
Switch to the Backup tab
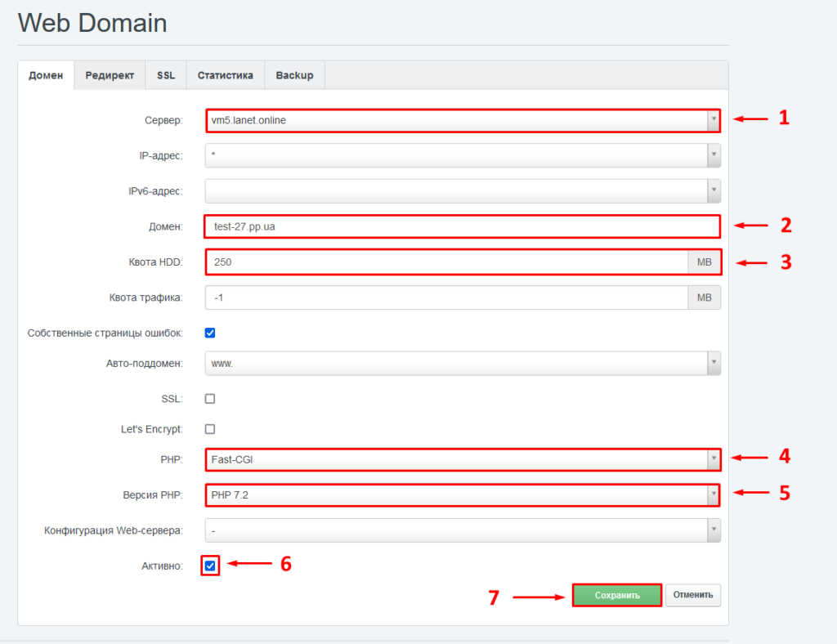click(294, 75)
